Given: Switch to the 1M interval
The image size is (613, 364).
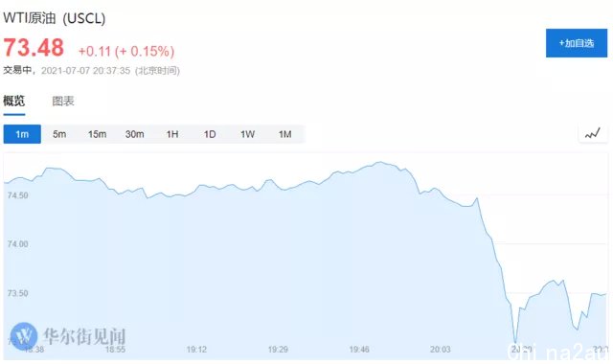Looking at the screenshot, I should (285, 134).
